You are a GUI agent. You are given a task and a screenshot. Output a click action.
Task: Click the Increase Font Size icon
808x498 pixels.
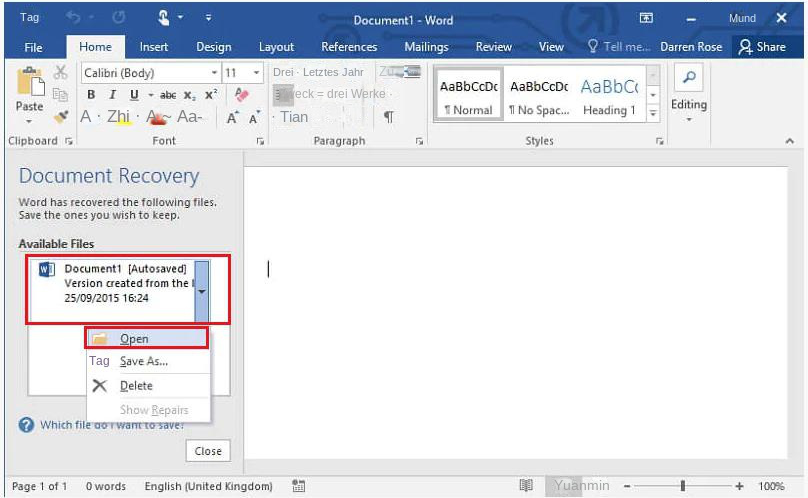pos(233,118)
